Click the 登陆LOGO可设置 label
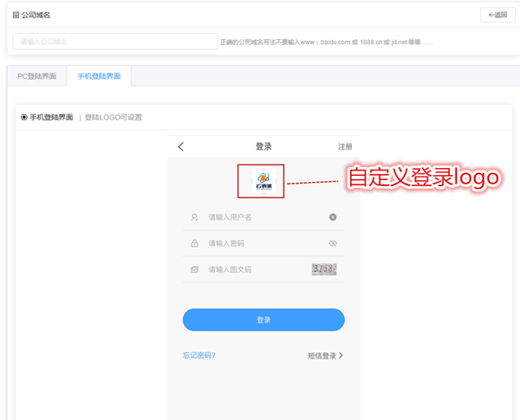The image size is (520, 420). 113,118
